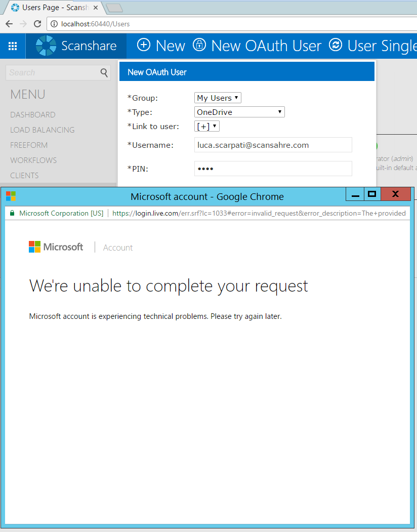Open WORKFLOWS from the menu
The width and height of the screenshot is (417, 532).
33,160
